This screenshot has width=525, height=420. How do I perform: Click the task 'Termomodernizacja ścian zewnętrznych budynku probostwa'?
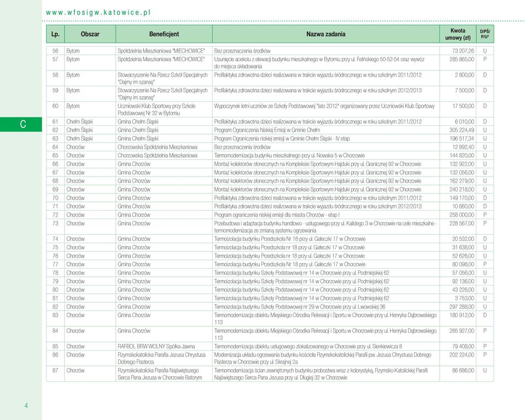321,374
